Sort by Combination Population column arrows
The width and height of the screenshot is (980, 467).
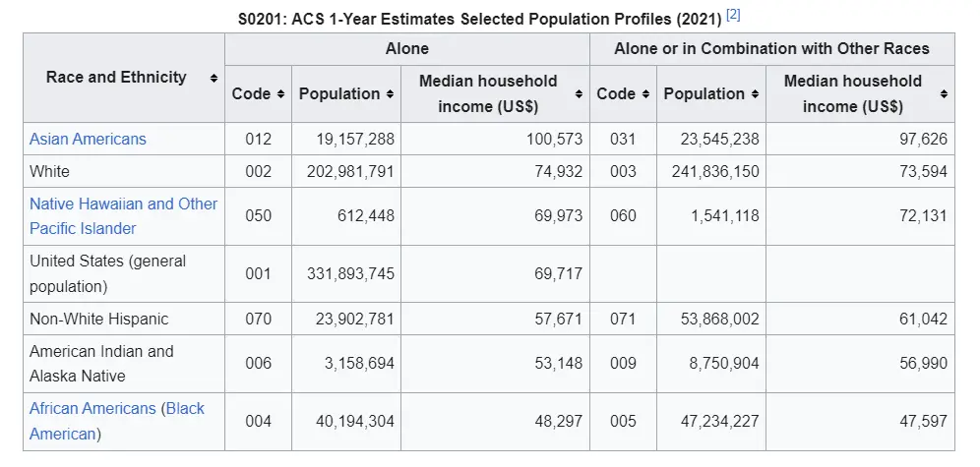click(x=755, y=94)
